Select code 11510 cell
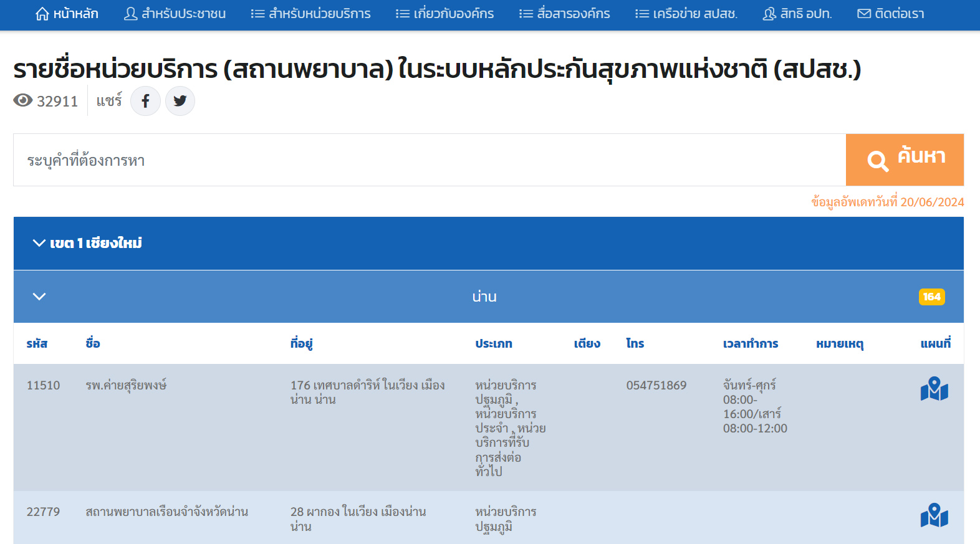 point(43,385)
